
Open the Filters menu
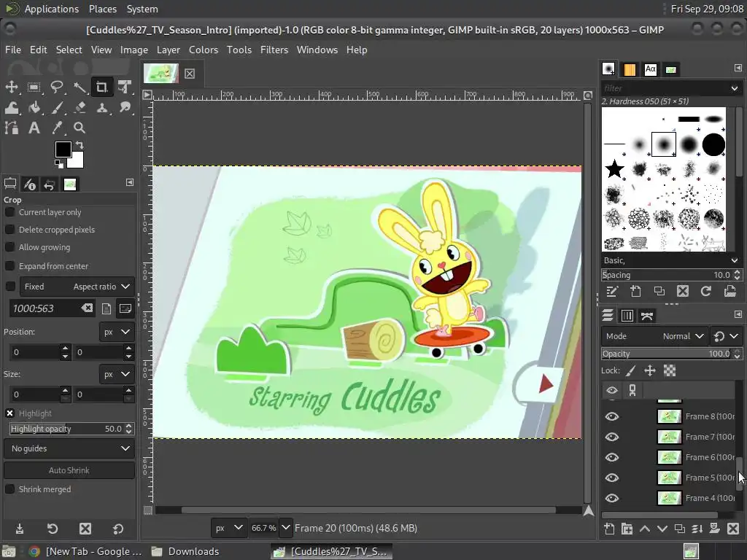tap(274, 50)
